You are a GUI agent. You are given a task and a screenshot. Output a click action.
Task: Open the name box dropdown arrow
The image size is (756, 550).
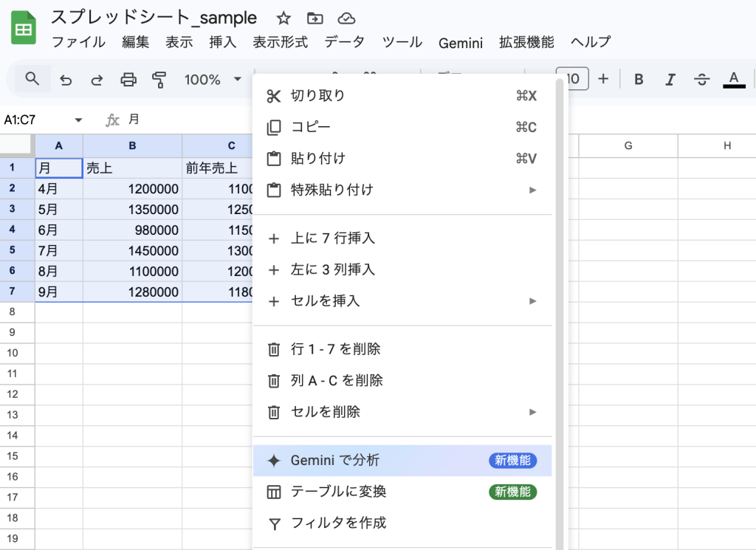(78, 120)
